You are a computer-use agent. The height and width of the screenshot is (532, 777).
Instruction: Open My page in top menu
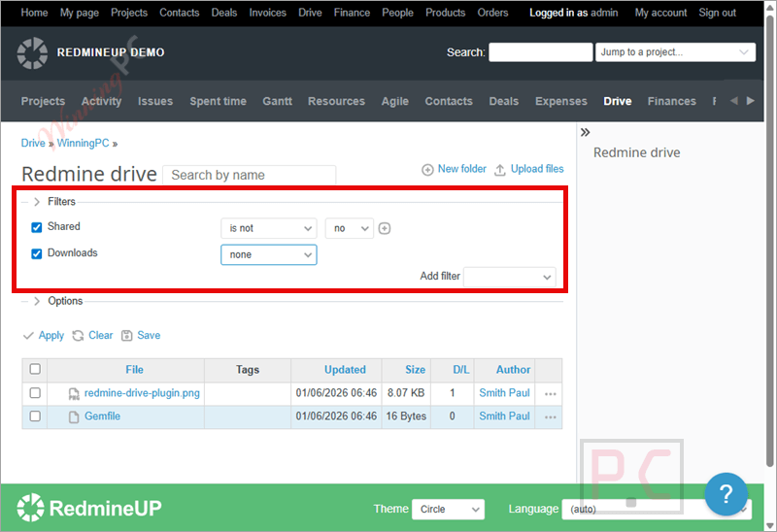tap(80, 13)
